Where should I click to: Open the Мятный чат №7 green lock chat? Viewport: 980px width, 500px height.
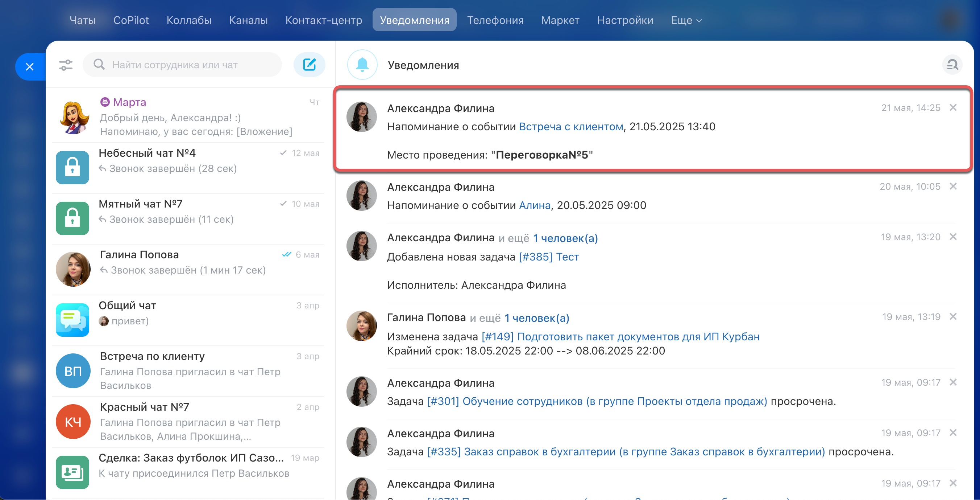tap(72, 218)
